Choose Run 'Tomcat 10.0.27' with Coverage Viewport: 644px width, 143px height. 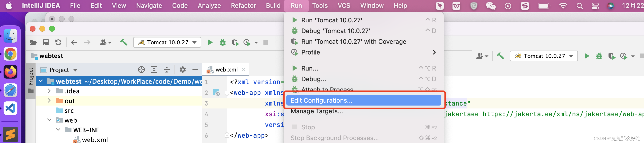[364, 42]
